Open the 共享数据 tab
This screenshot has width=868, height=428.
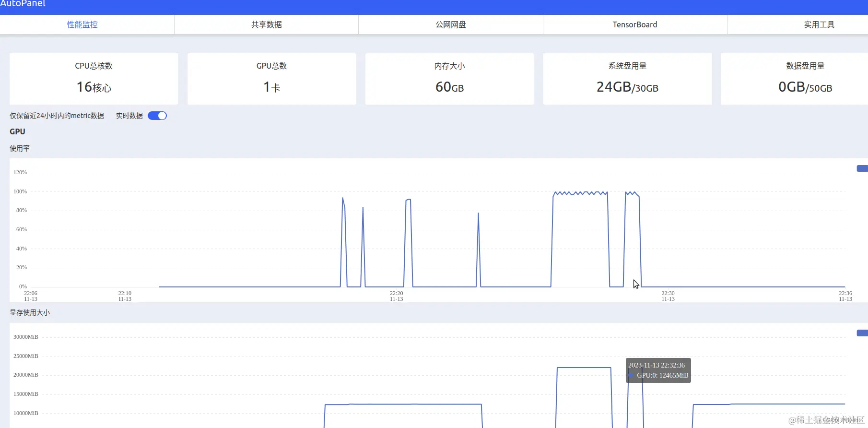pos(267,24)
